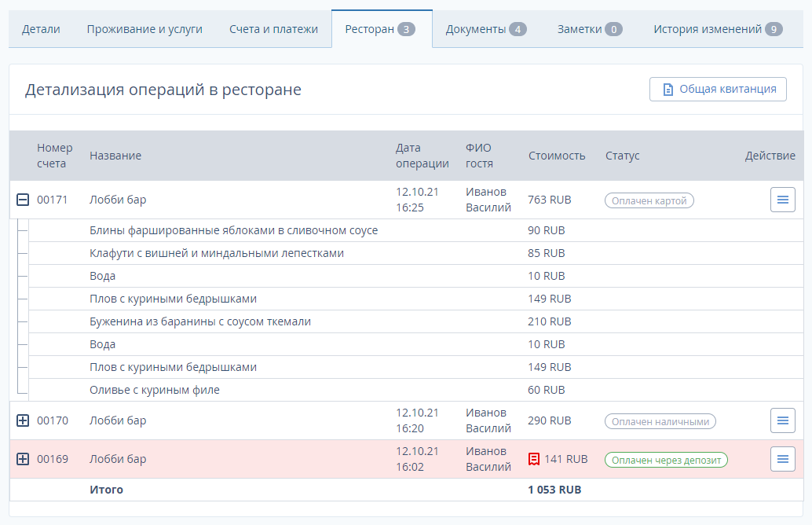Click Итого label
The width and height of the screenshot is (812, 525).
pos(106,490)
